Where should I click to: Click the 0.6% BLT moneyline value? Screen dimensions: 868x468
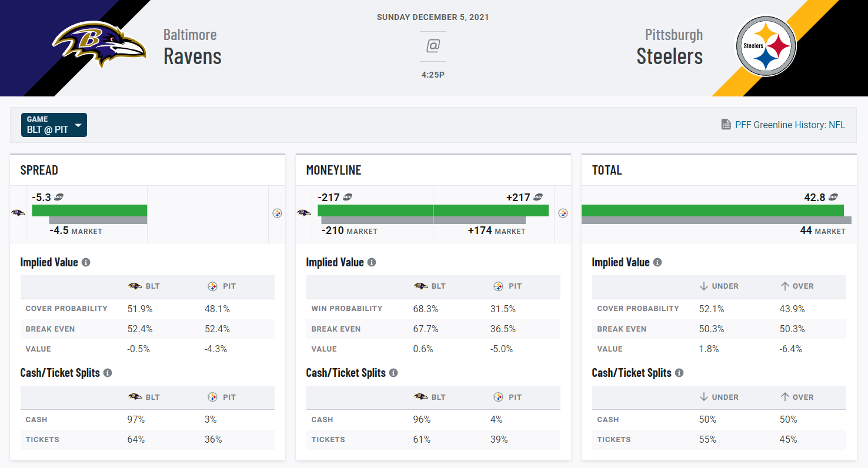(423, 349)
